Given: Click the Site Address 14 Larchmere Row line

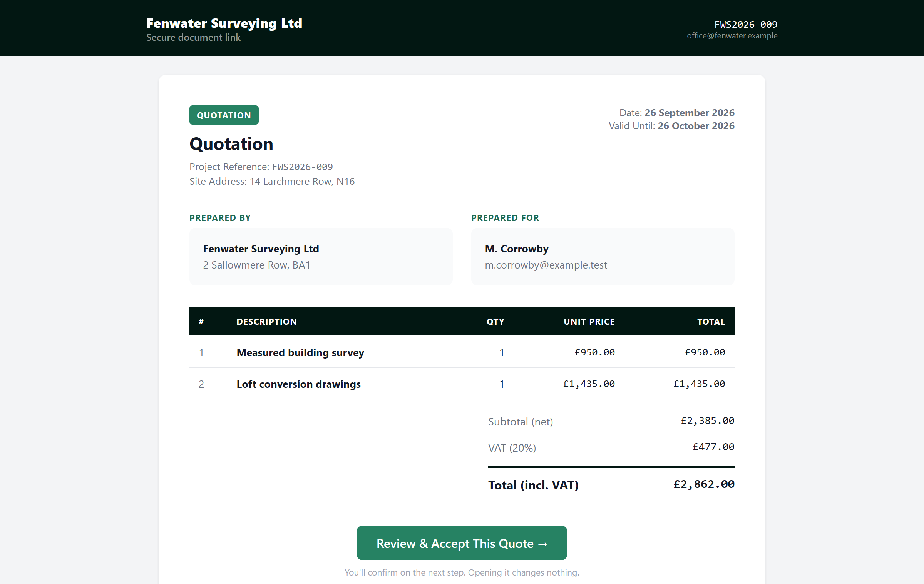Looking at the screenshot, I should (272, 181).
